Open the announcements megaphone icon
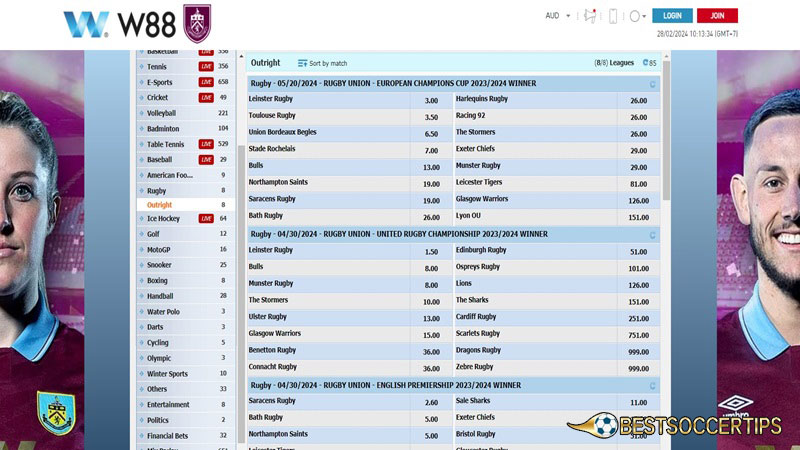The image size is (800, 450). [x=590, y=16]
